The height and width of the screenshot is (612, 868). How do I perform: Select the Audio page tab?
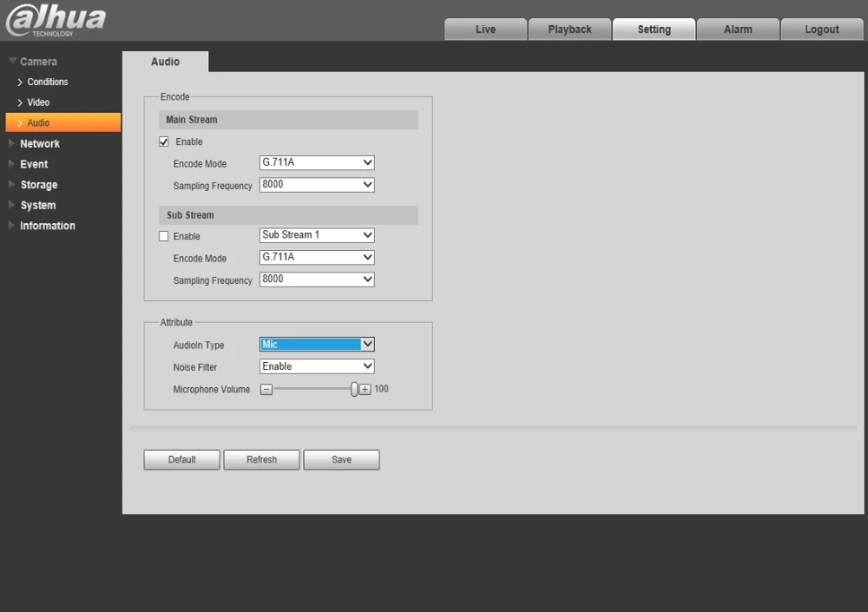click(x=165, y=62)
